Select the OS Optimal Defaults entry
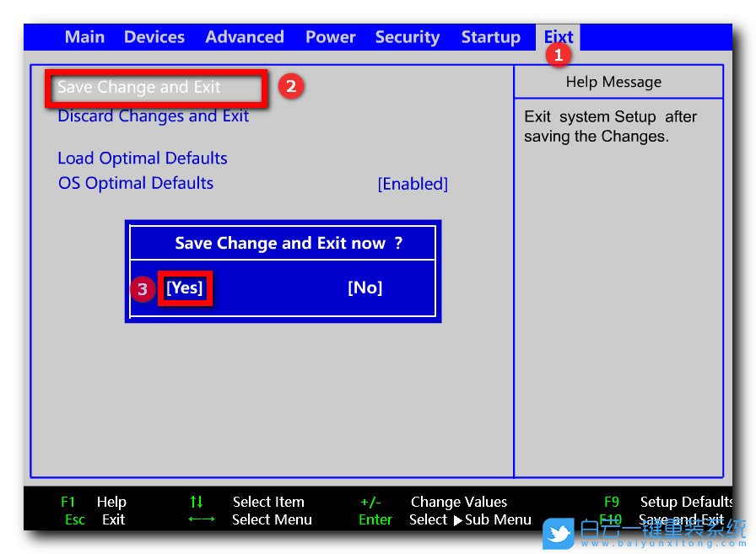 click(135, 184)
